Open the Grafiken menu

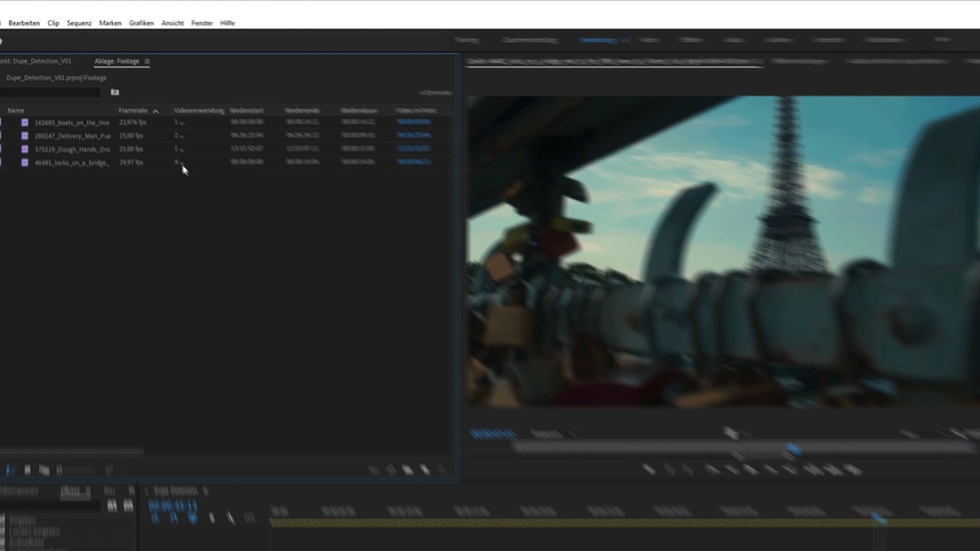click(141, 23)
